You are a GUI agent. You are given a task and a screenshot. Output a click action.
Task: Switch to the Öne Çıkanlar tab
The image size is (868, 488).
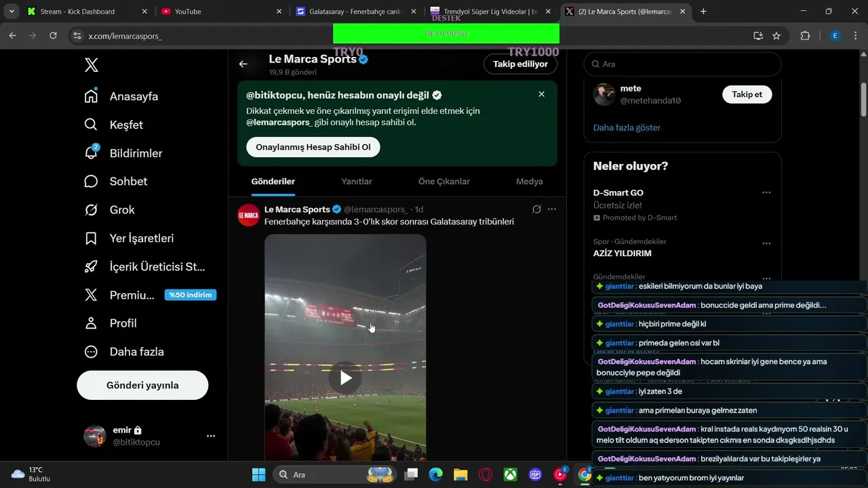tap(444, 182)
